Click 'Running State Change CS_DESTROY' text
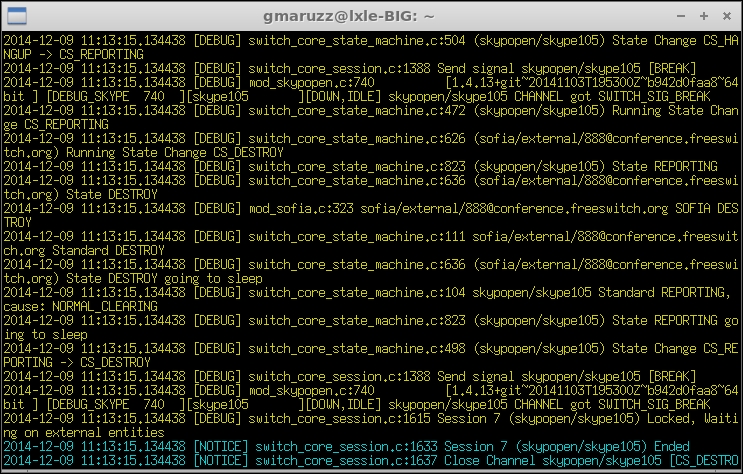Image resolution: width=743 pixels, height=474 pixels. tap(175, 153)
